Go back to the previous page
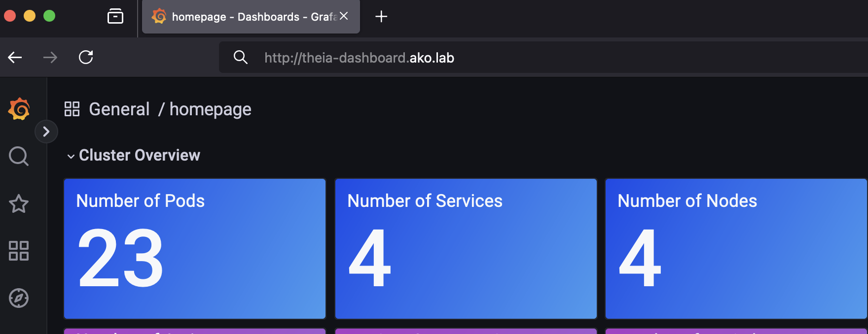 [x=15, y=58]
